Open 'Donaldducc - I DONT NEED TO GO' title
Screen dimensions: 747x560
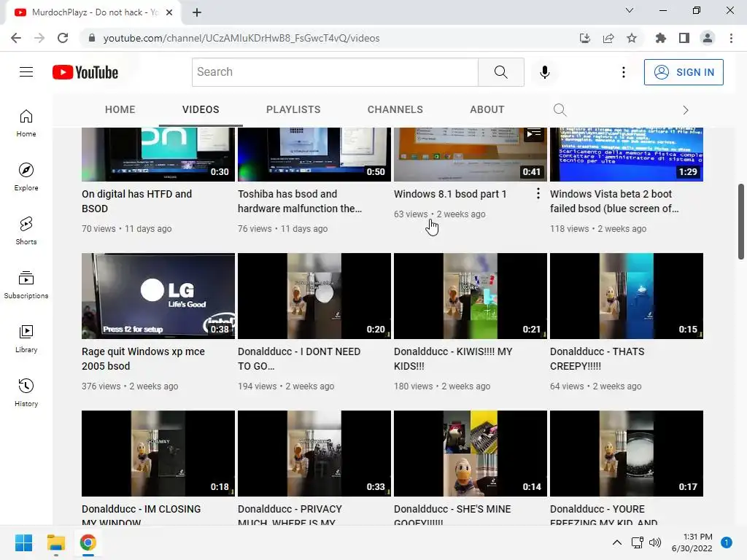[x=299, y=359]
